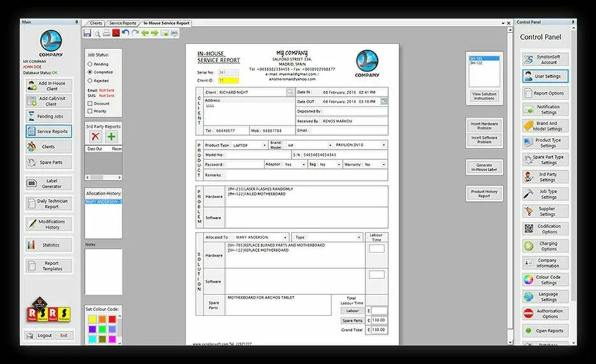Pick the yellow colour code swatch

(x=92, y=319)
